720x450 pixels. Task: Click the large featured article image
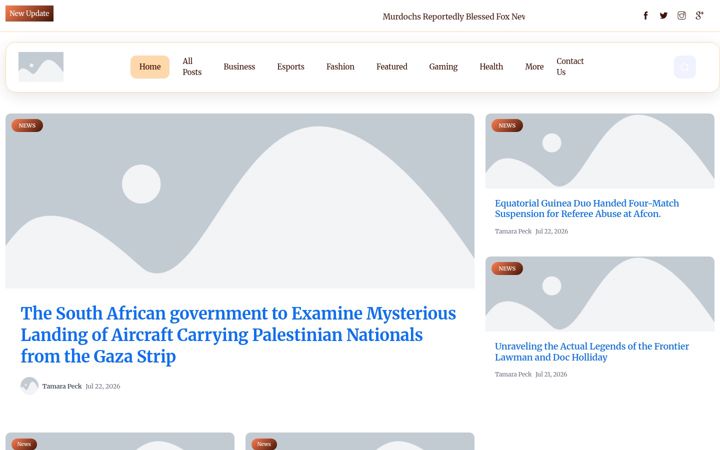point(240,201)
